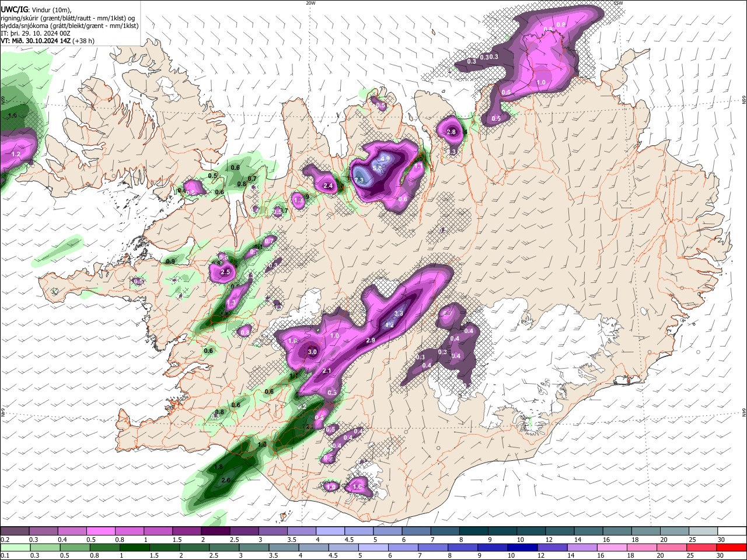Click the white snow swatch starting at 30

coord(732,531)
